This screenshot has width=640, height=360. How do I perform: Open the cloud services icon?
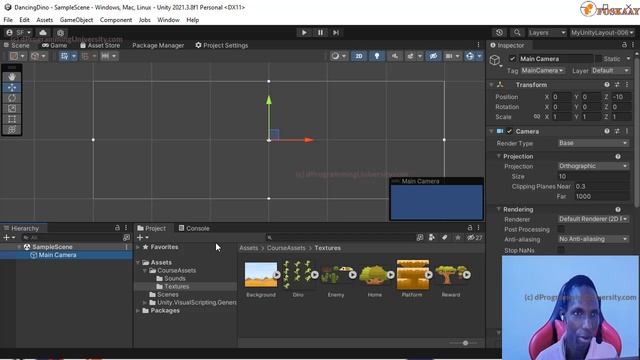pyautogui.click(x=43, y=33)
